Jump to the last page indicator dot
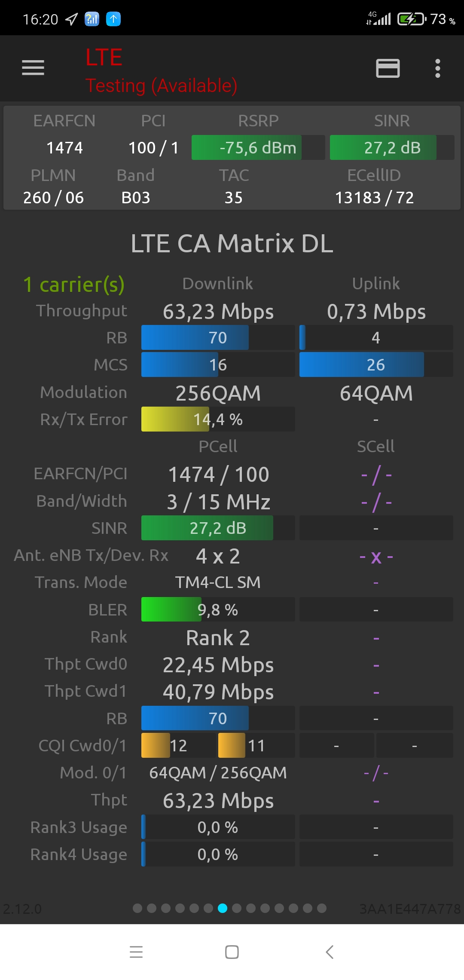Viewport: 464px width, 980px height. [x=322, y=908]
